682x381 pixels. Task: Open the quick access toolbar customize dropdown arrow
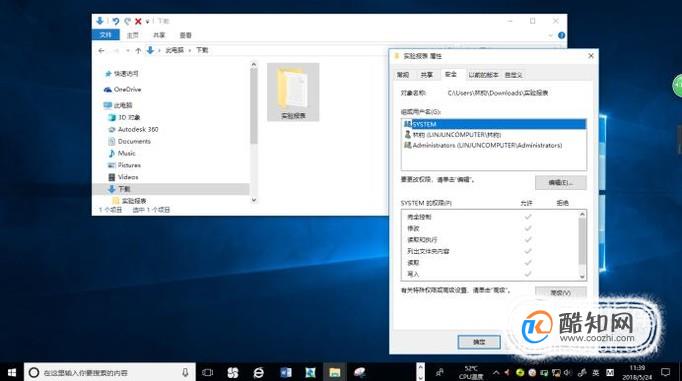[147, 21]
